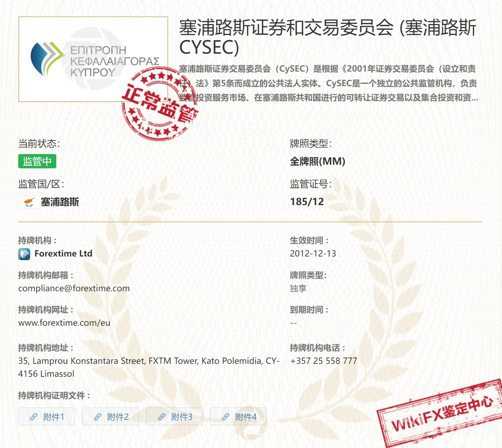Click the Cyprus flag icon
Screen dimensions: 502x448
click(x=29, y=202)
